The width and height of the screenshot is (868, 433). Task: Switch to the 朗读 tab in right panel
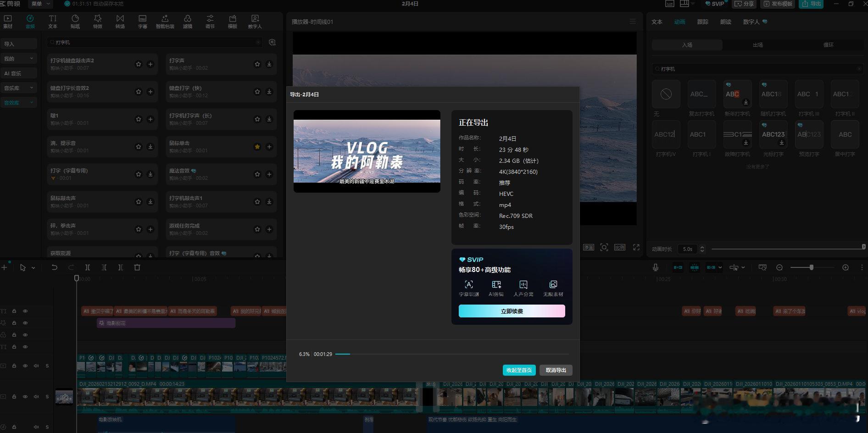click(726, 22)
